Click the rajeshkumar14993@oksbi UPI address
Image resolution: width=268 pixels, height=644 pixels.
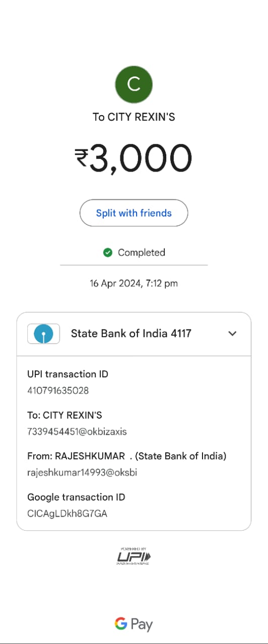(82, 473)
